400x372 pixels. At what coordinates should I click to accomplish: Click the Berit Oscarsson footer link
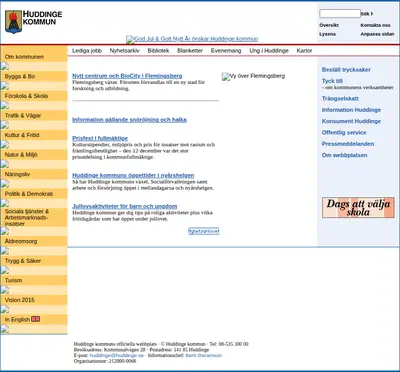204,355
